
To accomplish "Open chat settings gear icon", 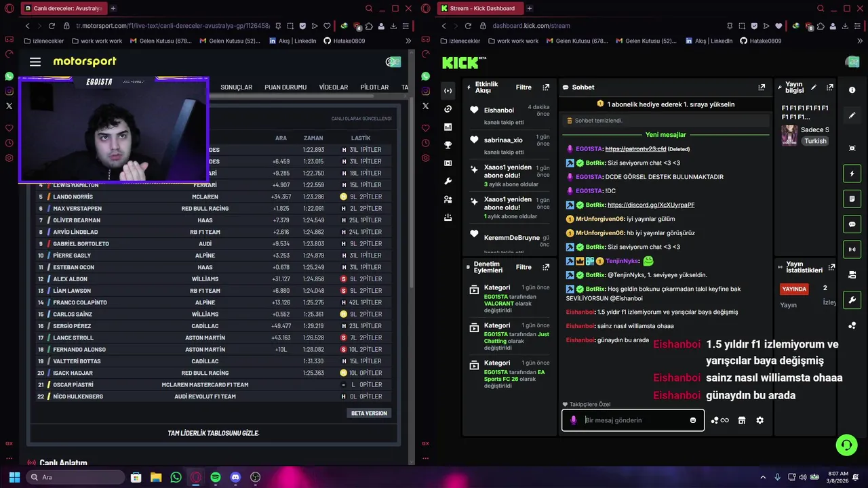I will tap(759, 420).
